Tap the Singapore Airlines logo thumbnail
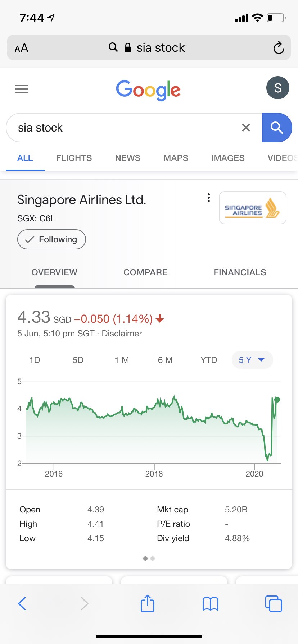 tap(252, 208)
